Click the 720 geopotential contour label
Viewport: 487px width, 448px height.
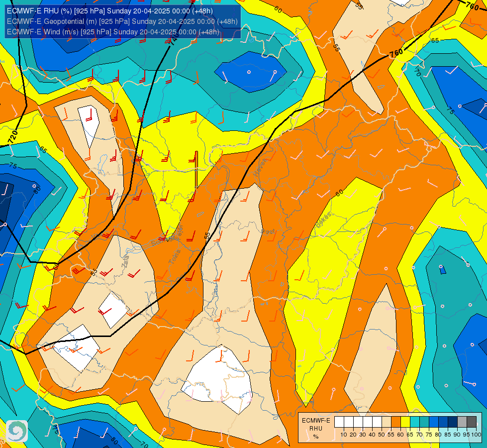(13, 137)
